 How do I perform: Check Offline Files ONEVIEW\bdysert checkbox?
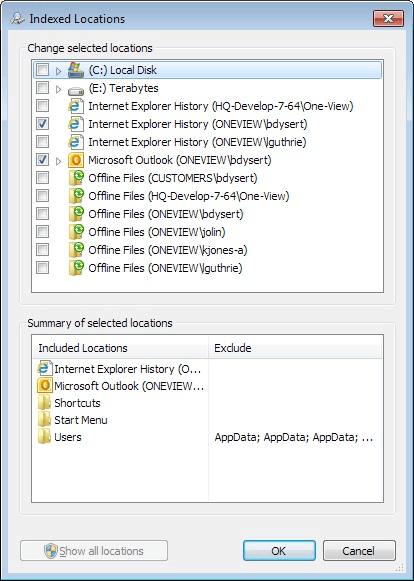coord(42,213)
